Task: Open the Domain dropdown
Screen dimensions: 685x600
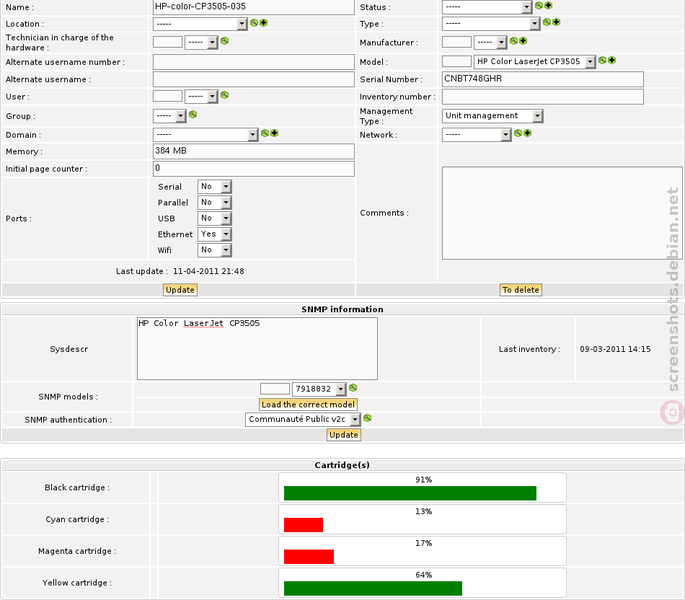Action: tap(206, 135)
